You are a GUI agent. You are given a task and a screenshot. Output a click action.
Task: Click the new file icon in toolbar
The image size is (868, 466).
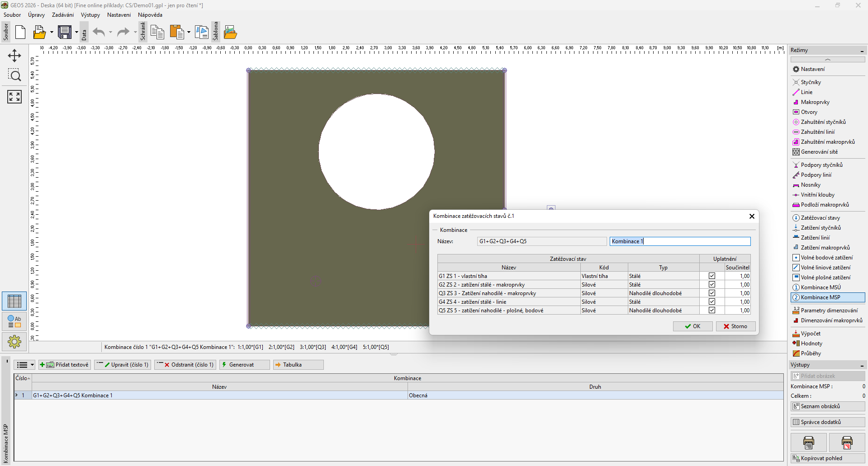pyautogui.click(x=20, y=32)
